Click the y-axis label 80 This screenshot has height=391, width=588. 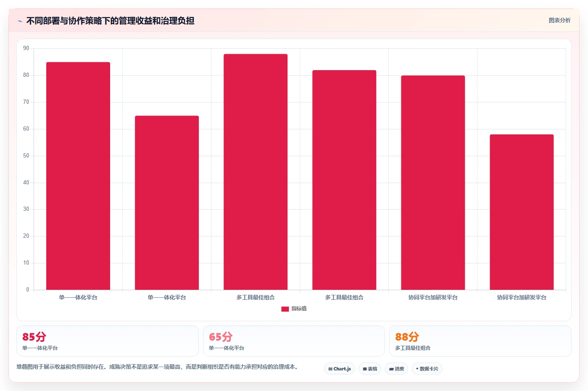pyautogui.click(x=26, y=75)
